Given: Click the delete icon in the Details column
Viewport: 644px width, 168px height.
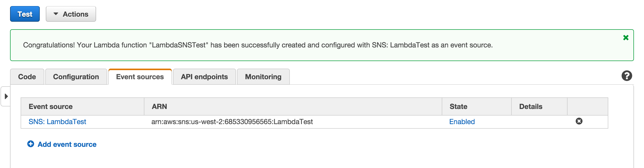Looking at the screenshot, I should coord(579,121).
